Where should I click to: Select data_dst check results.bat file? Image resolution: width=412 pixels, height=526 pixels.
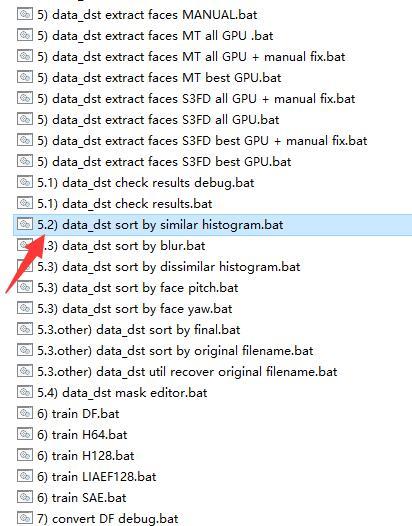pyautogui.click(x=124, y=204)
